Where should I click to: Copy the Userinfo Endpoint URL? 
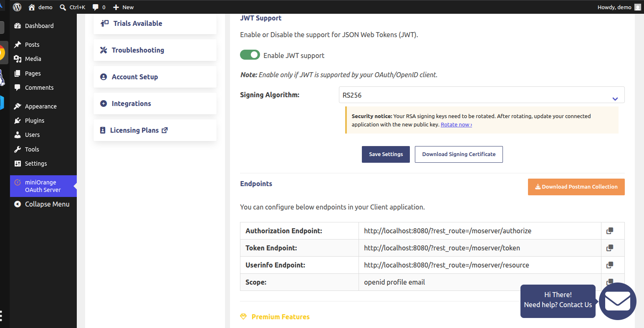pyautogui.click(x=610, y=265)
